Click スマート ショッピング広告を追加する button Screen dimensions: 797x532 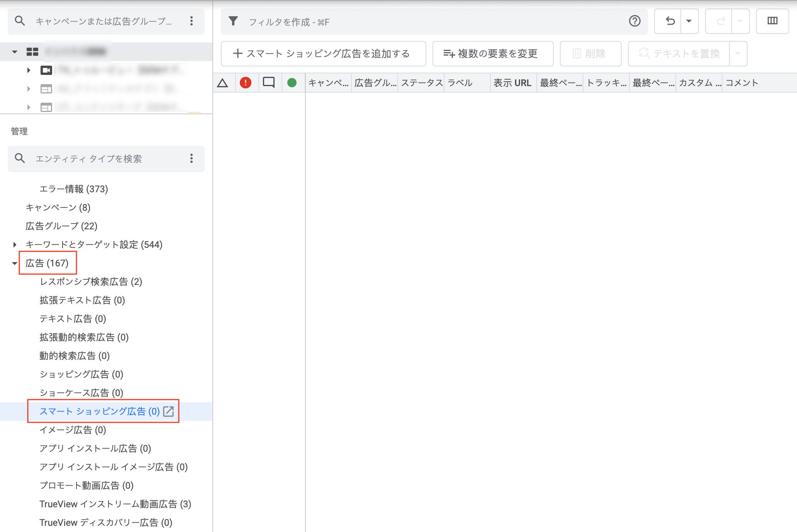tap(323, 54)
